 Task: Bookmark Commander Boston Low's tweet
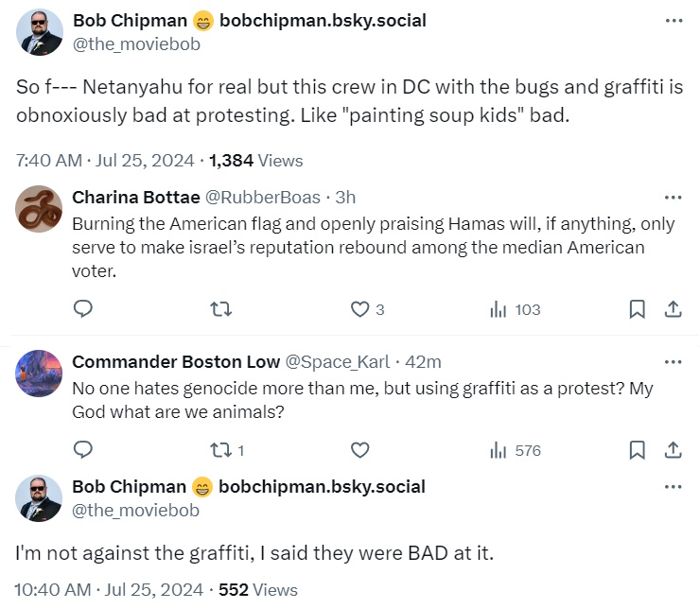click(638, 450)
